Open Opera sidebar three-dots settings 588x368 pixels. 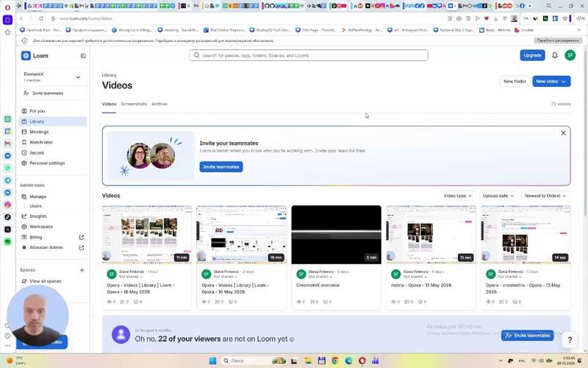pos(7,345)
